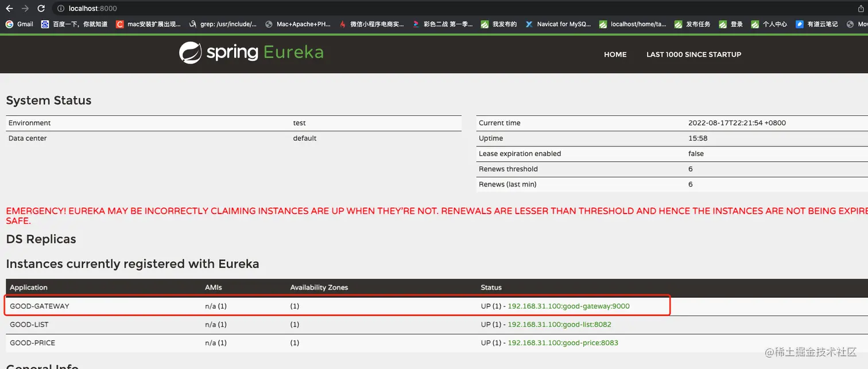868x369 pixels.
Task: Open the 百度一下，你就知道 bookmark
Action: click(x=74, y=24)
